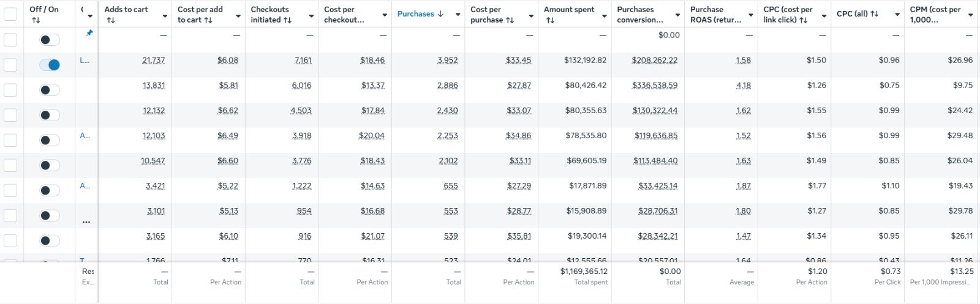This screenshot has width=980, height=304.
Task: Click sort arrows next to Checkouts initiated
Action: pyautogui.click(x=288, y=20)
